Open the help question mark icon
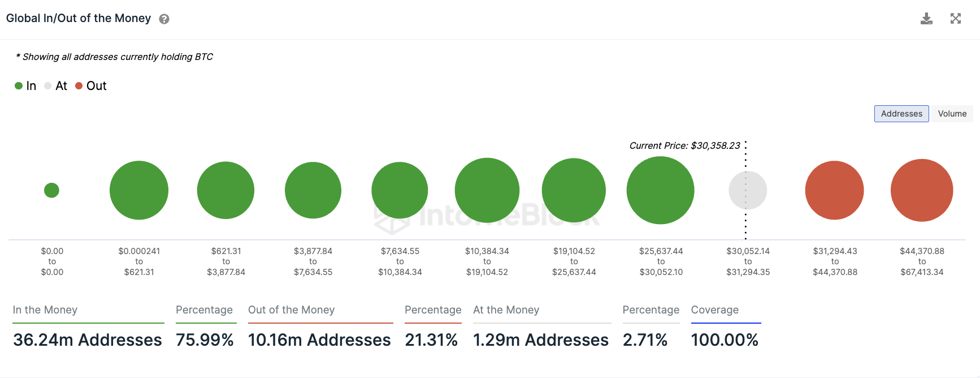Image resolution: width=980 pixels, height=378 pixels. pyautogui.click(x=164, y=19)
